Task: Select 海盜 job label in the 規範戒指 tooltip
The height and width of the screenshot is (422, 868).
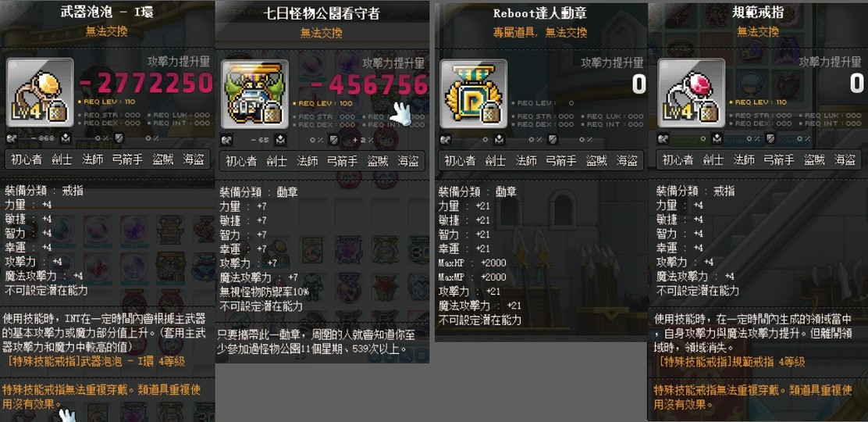Action: pyautogui.click(x=845, y=159)
